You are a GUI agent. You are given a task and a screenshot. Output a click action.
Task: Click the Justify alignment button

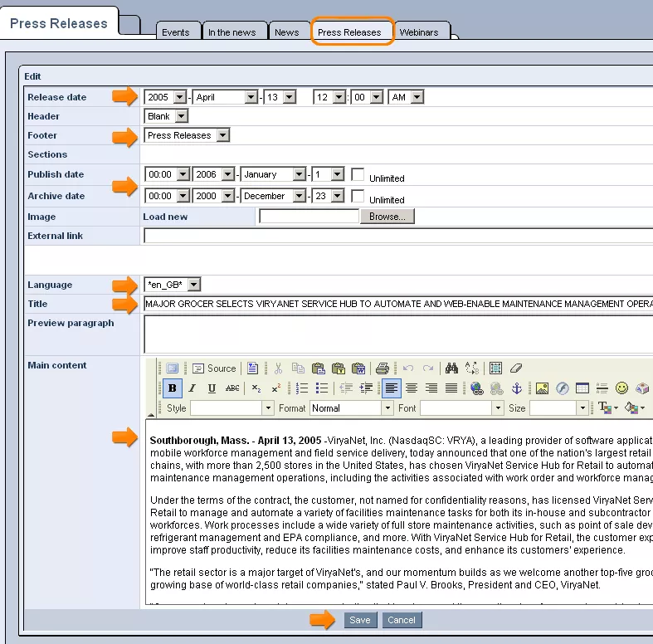tap(451, 388)
